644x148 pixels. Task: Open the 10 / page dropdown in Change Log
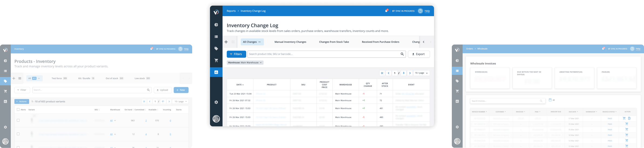coord(421,73)
